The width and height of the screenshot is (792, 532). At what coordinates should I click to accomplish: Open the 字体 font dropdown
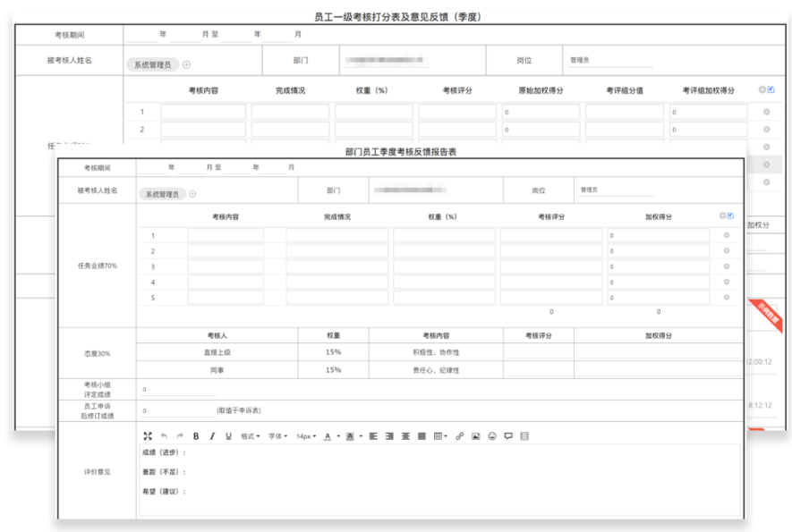pyautogui.click(x=277, y=436)
